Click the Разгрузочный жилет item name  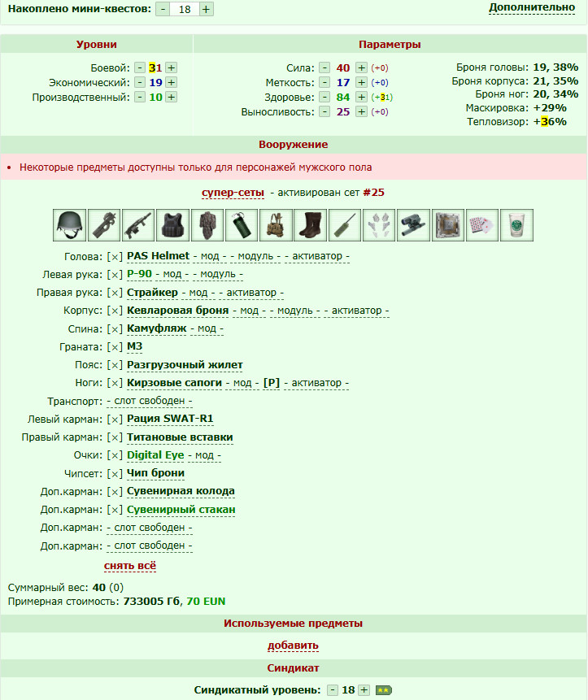[x=185, y=365]
